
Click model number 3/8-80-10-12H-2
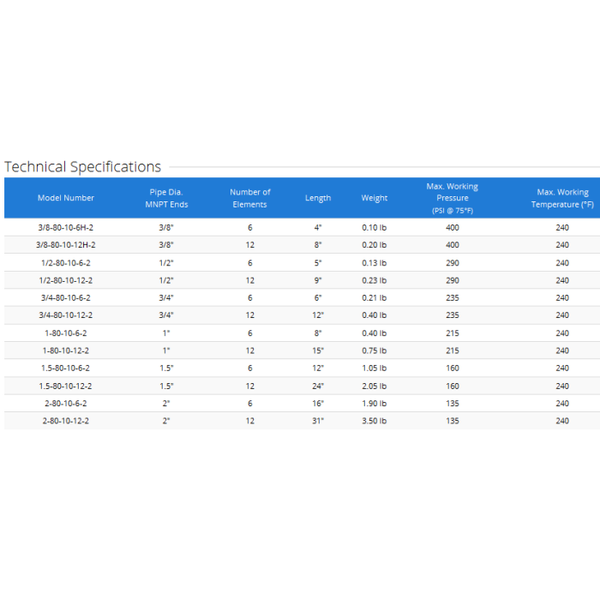coord(66,245)
